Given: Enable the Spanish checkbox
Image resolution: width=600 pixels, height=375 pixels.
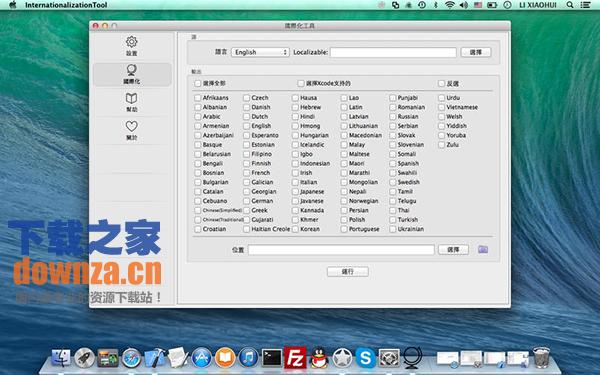Looking at the screenshot, I should pos(392,163).
